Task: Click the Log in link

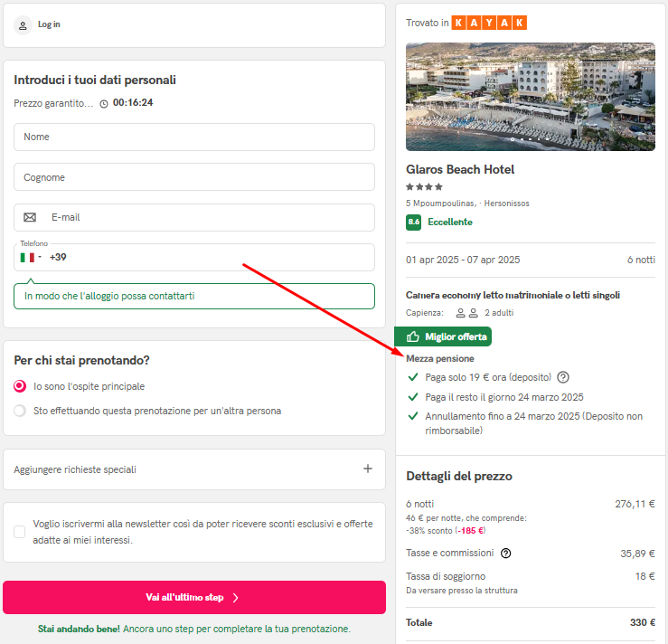Action: 49,24
